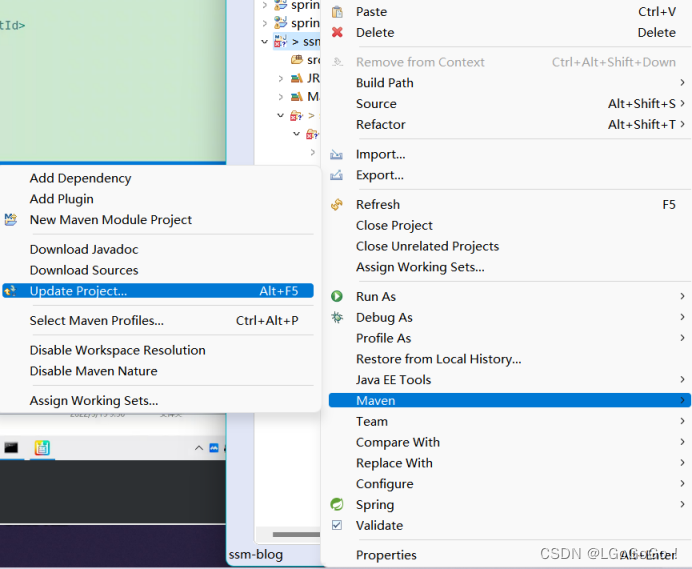Select Update Project in Maven submenu
The image size is (692, 569).
click(x=158, y=291)
